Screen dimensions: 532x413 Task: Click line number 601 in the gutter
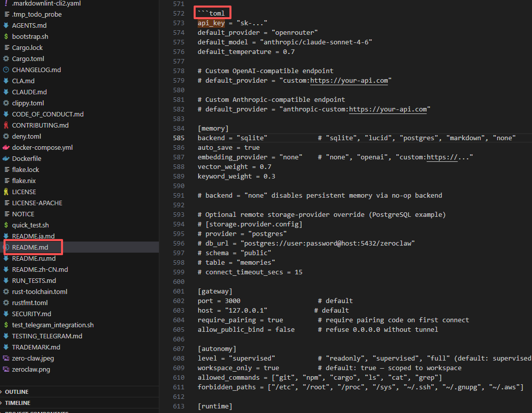click(179, 291)
